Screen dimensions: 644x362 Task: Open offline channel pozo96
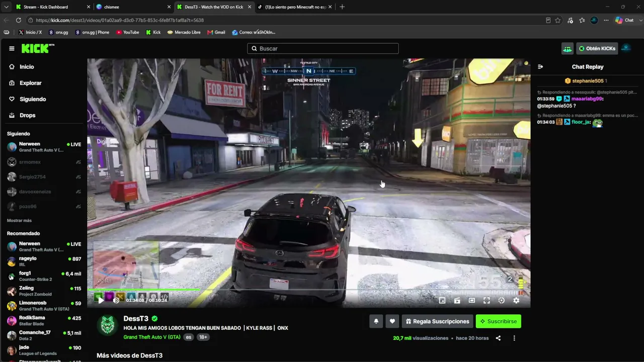(x=44, y=207)
